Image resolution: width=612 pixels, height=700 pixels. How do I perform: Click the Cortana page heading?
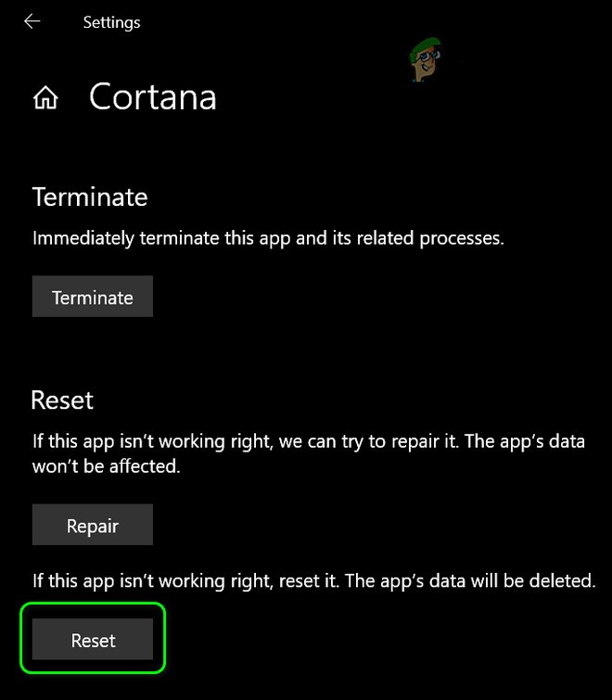point(153,97)
